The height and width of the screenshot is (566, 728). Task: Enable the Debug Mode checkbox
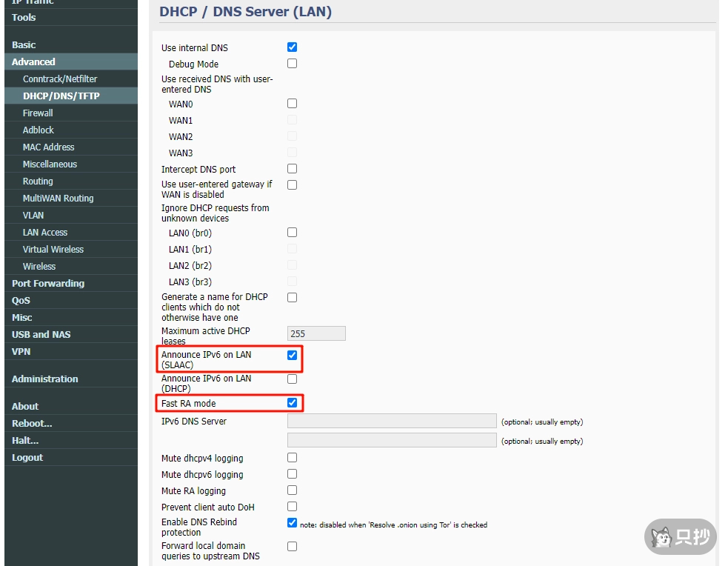pyautogui.click(x=292, y=64)
